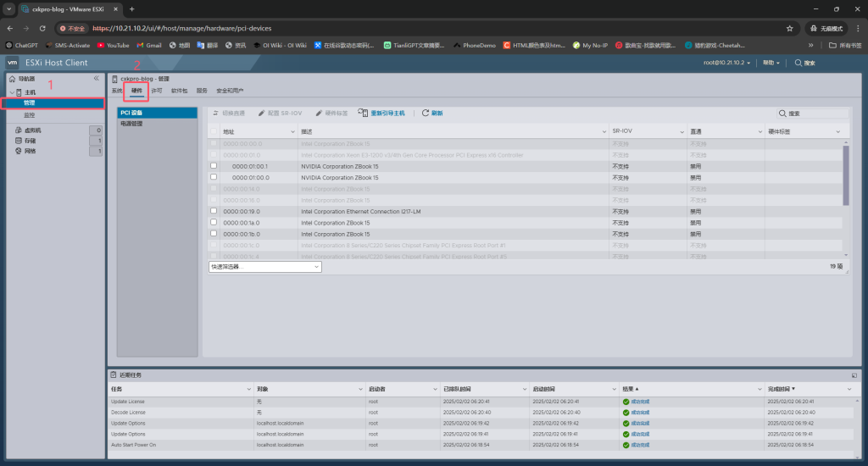The image size is (868, 466).
Task: Switch to the 硬件 tab
Action: (136, 91)
